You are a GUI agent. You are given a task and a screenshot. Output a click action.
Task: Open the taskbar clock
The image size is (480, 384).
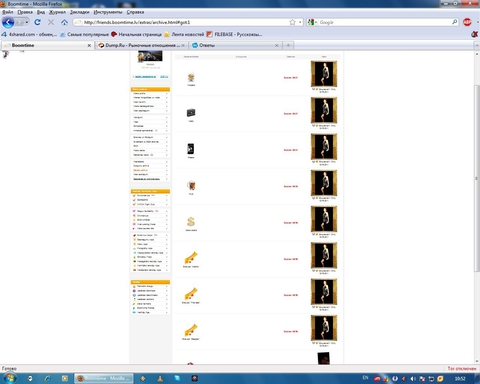coord(460,379)
